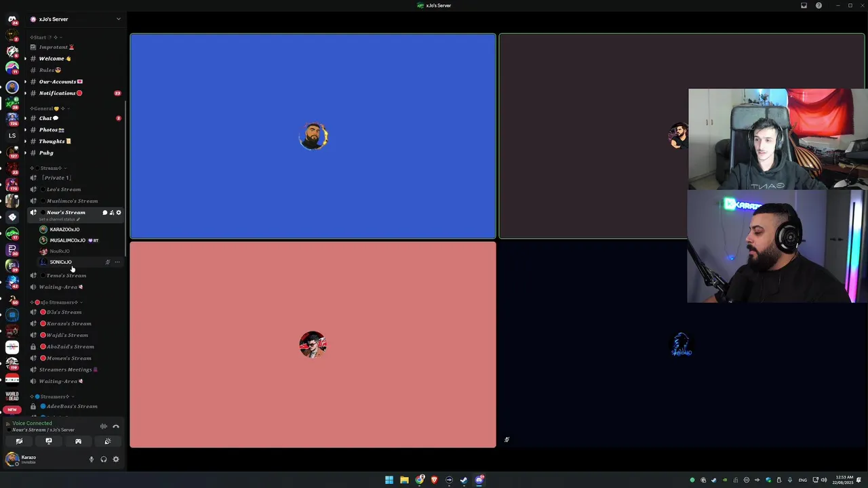Click Voice Connected status text
Viewport: 868px width, 488px height.
(32, 424)
